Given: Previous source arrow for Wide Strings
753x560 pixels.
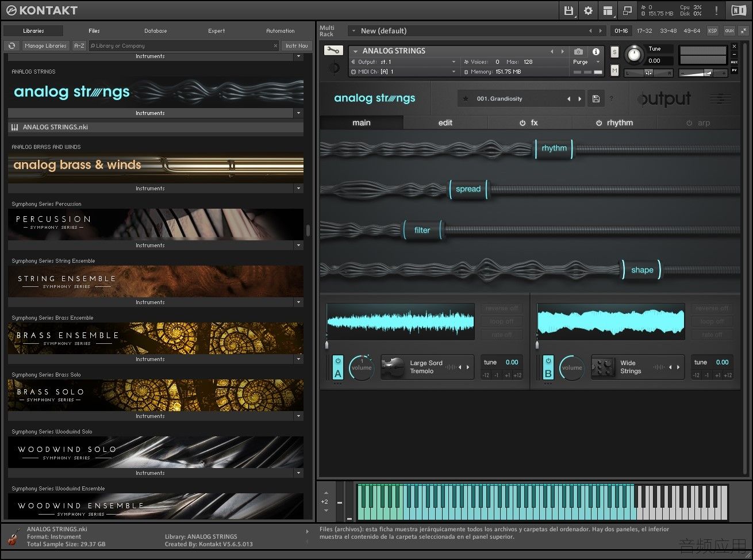Looking at the screenshot, I should tap(670, 367).
